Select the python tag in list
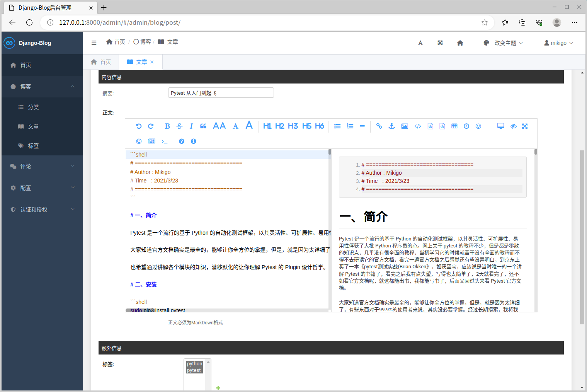The width and height of the screenshot is (587, 392). [x=194, y=364]
